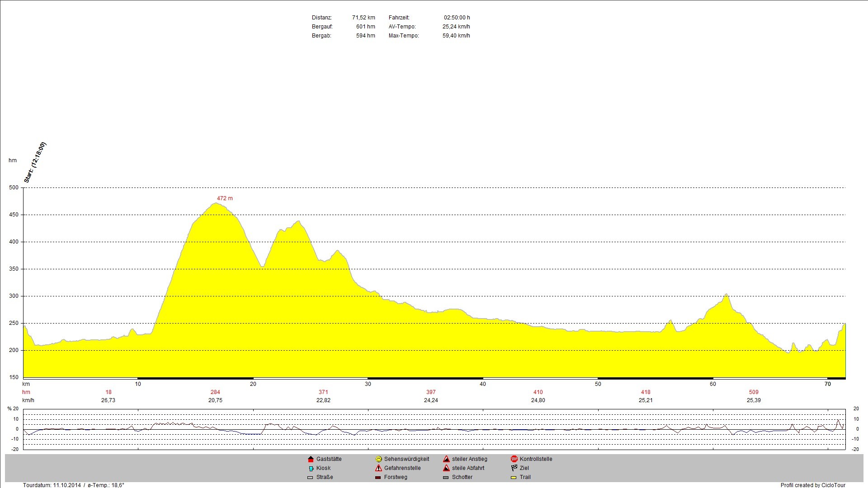Click the Gefahrenstelle warning triangle icon
Screen dimensions: 868x488
coord(378,468)
